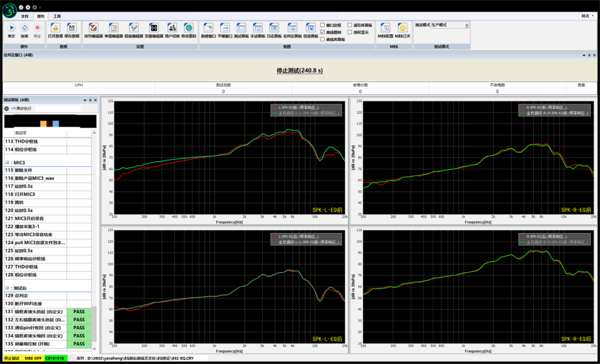The width and height of the screenshot is (600, 364).
Task: Switch to the 工具 tools tab
Action: [57, 16]
